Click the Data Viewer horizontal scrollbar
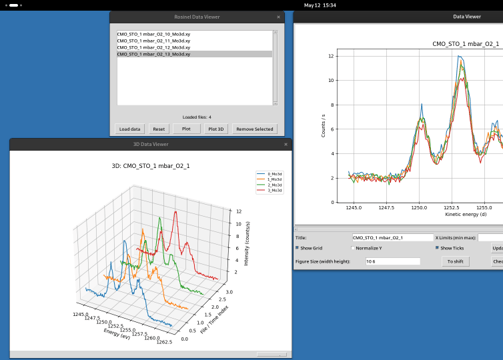Viewport: 503px width, 360px height. 399,229
